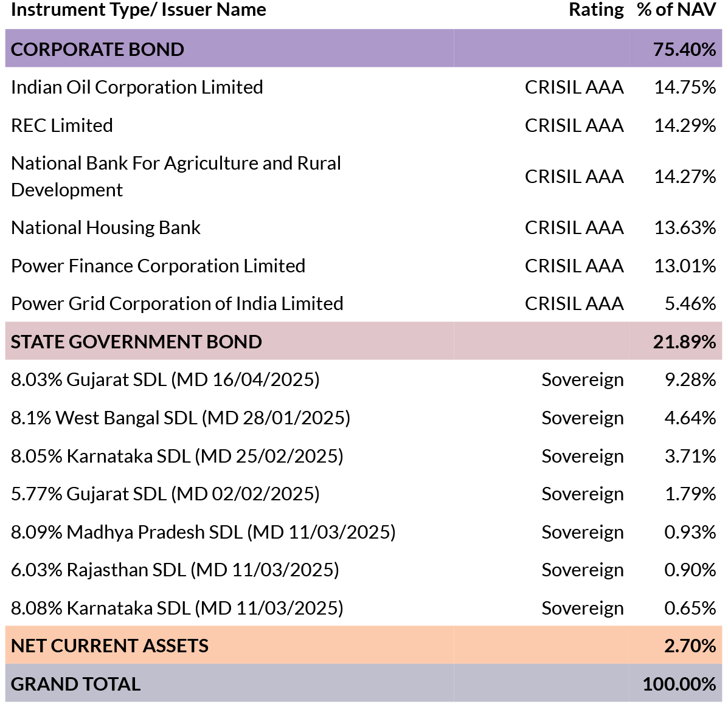The image size is (728, 707).
Task: Click 5.77% Gujarat SDL row
Action: coord(364,494)
